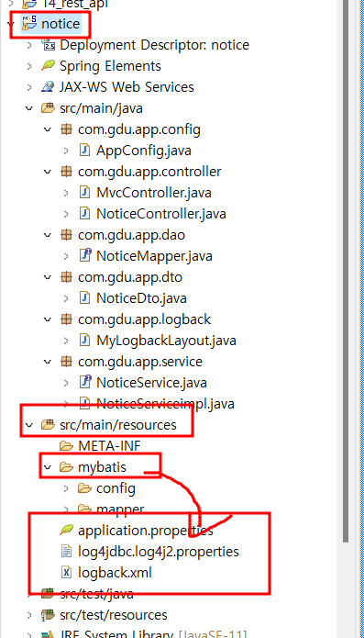Select the NoticeController.java file icon
Viewport: 364px width, 638px height.
click(84, 214)
